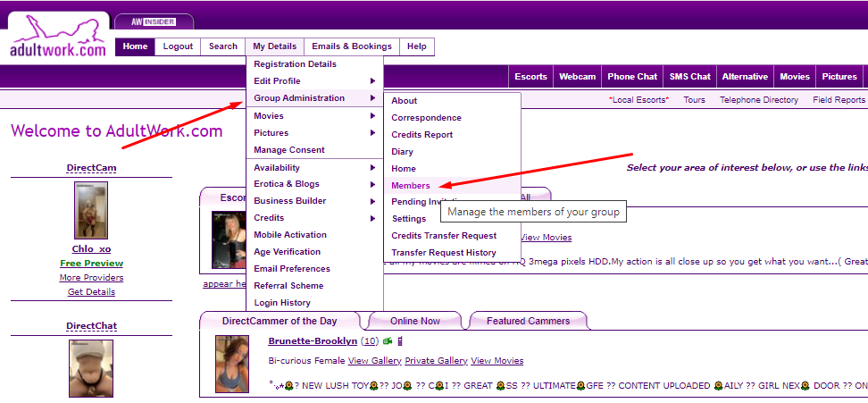Open the Tours link
Screen dimensions: 868x403
pyautogui.click(x=694, y=100)
